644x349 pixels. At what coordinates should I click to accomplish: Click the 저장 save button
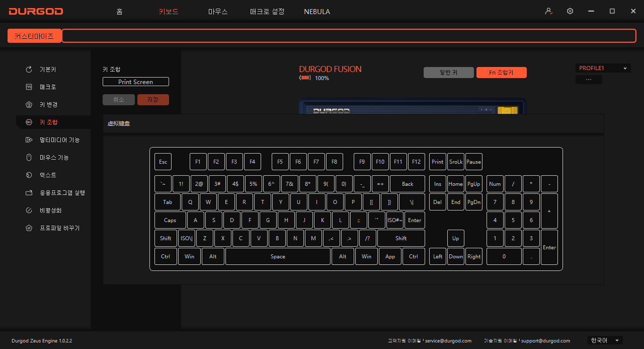pyautogui.click(x=153, y=100)
